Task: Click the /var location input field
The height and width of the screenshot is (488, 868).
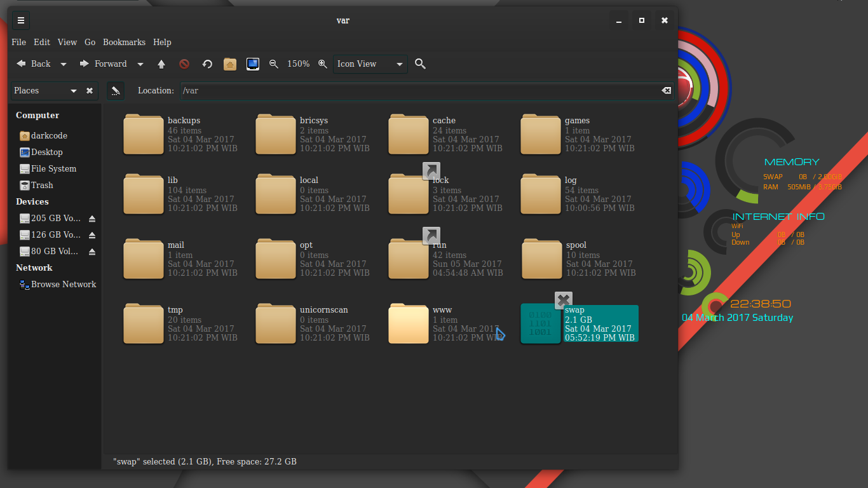Action: [x=427, y=91]
